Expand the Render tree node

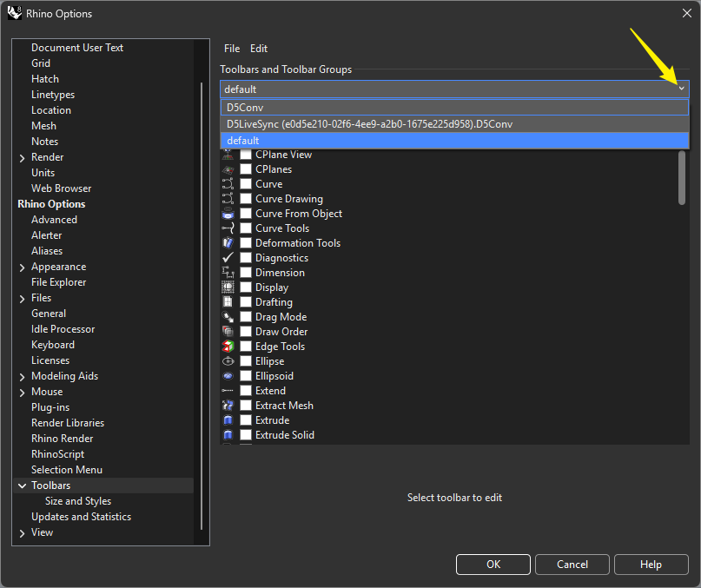pos(22,158)
